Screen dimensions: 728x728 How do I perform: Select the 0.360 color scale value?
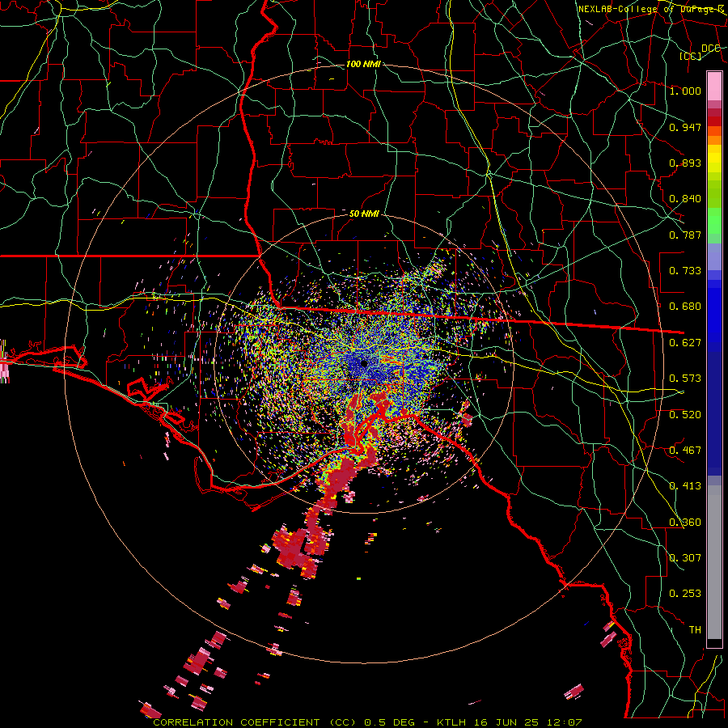pyautogui.click(x=685, y=523)
